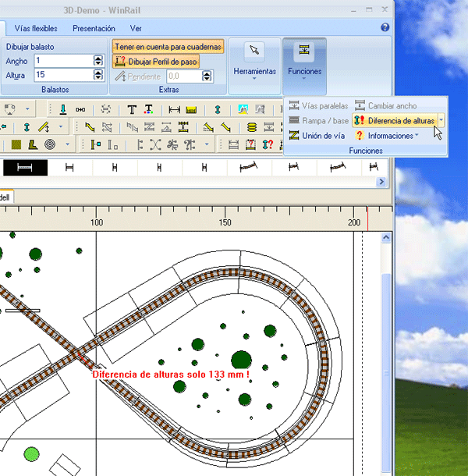Viewport: 468px width, 476px height.
Task: Click the Pendiente value field
Action: click(184, 76)
